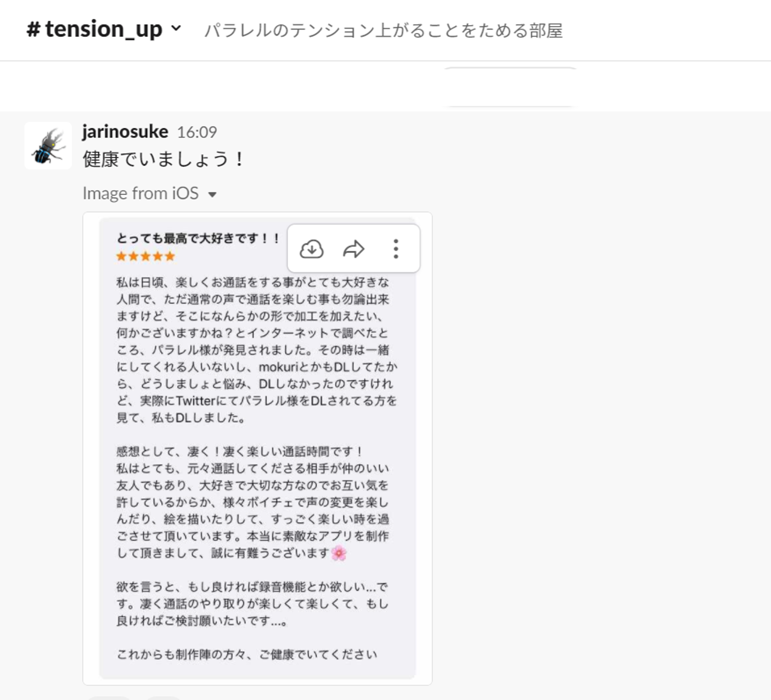Open jarinosuke's profile from the username

tap(125, 131)
